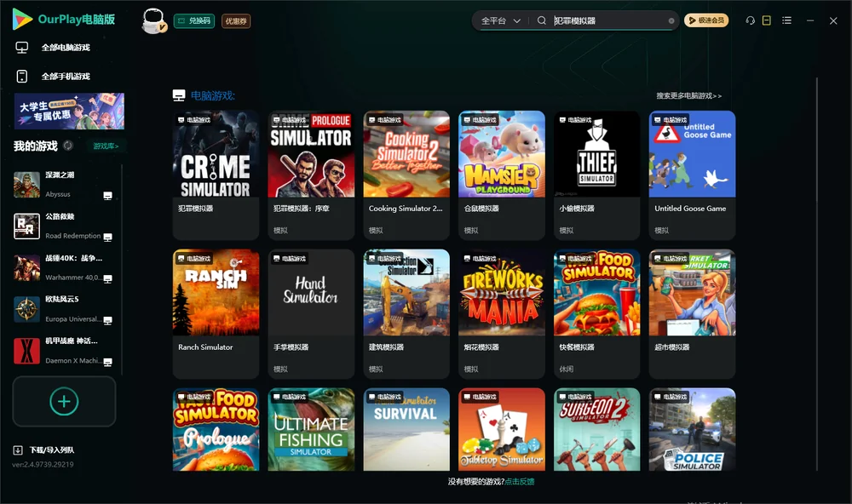Clear the search text with the x icon
The image size is (852, 504).
tap(671, 20)
